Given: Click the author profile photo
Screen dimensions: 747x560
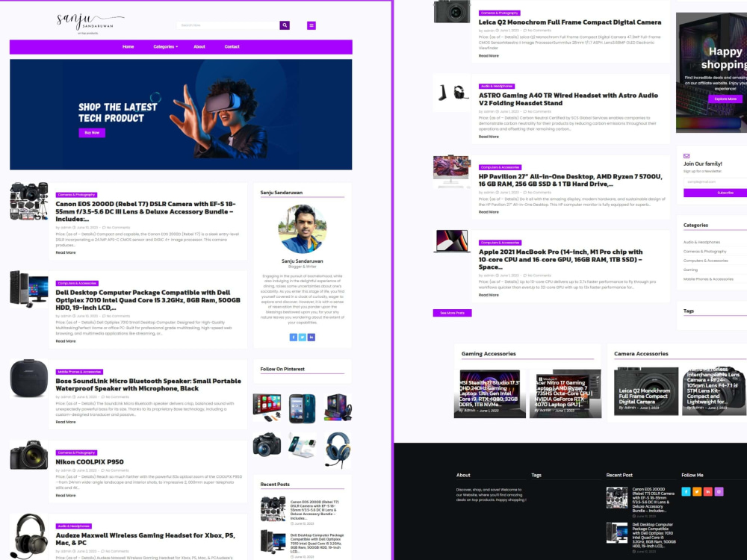Looking at the screenshot, I should point(303,229).
